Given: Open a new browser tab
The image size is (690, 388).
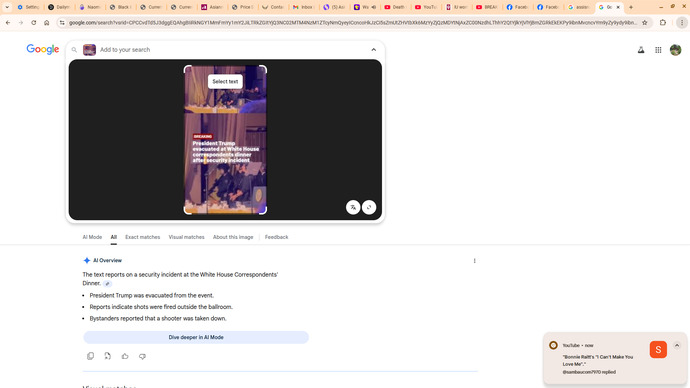Looking at the screenshot, I should coord(631,7).
